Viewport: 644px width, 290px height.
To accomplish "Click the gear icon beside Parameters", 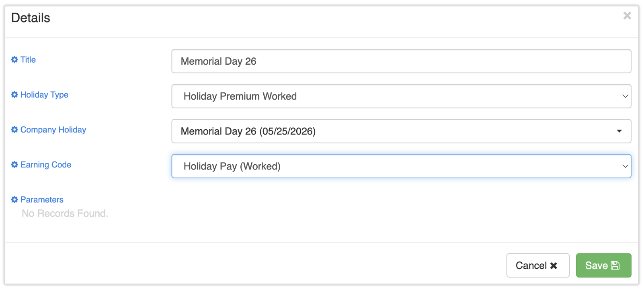I will pyautogui.click(x=14, y=200).
